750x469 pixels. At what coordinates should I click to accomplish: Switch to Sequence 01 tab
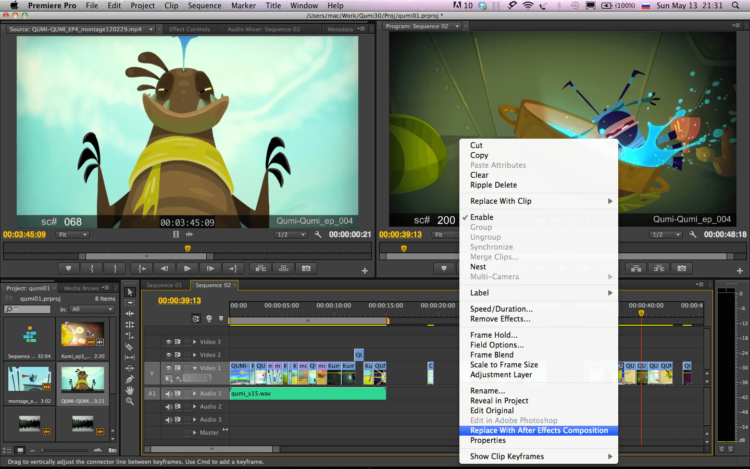(x=164, y=285)
